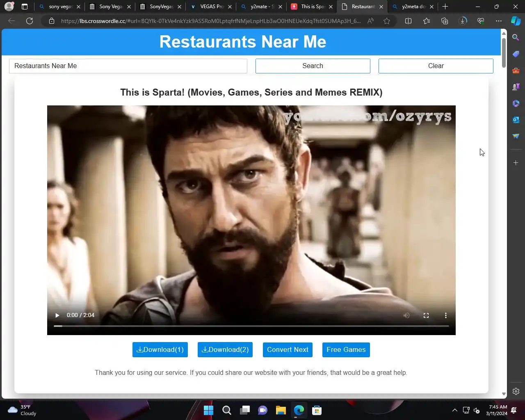Screen dimensions: 525x420
Task: Enter fullscreen on the video player
Action: tap(426, 315)
